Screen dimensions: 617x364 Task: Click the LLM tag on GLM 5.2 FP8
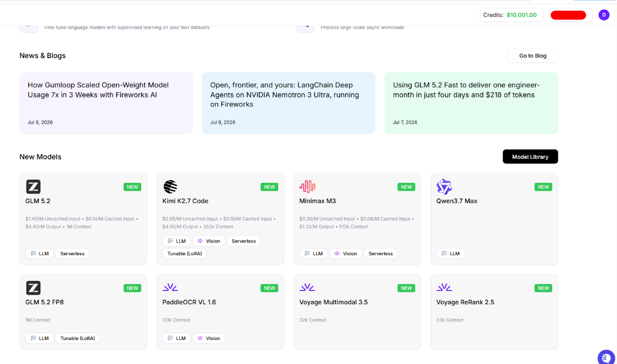click(x=40, y=338)
